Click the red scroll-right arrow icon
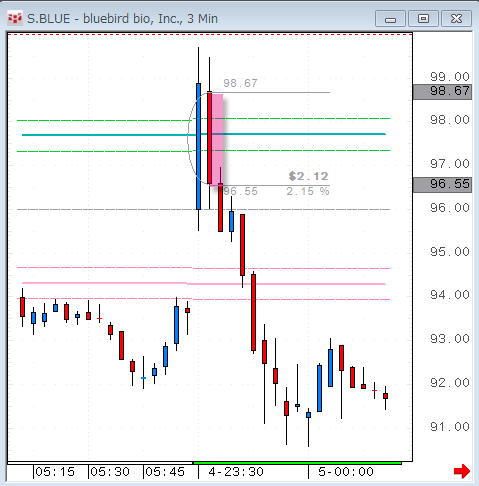479x486 pixels. (x=462, y=471)
